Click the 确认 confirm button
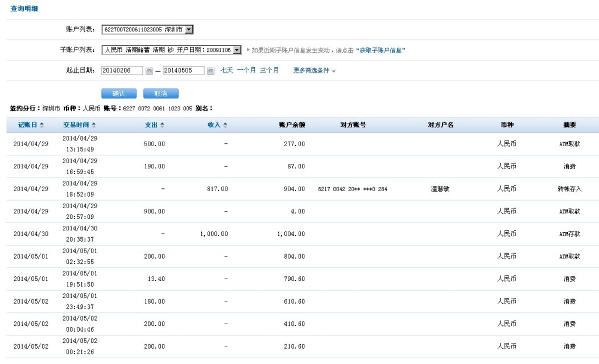This screenshot has width=599, height=364. coord(119,93)
